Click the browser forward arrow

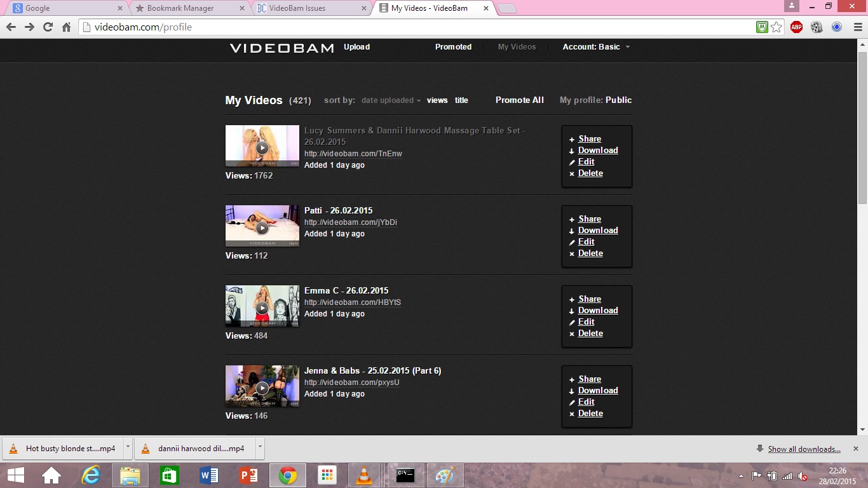29,27
